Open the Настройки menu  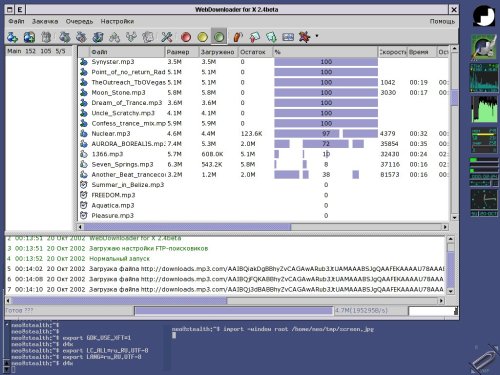(x=117, y=21)
